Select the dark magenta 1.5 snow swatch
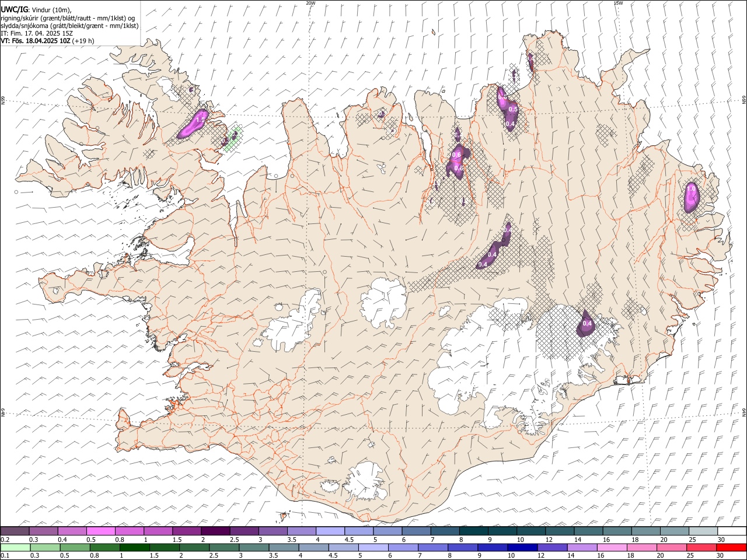This screenshot has height=560, width=747. [x=187, y=531]
